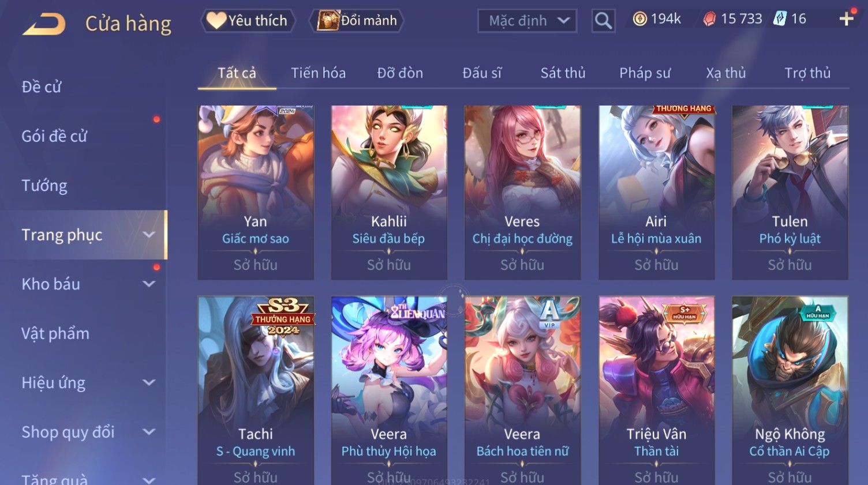Image resolution: width=868 pixels, height=485 pixels.
Task: Open the search magnifier icon
Action: pos(603,21)
